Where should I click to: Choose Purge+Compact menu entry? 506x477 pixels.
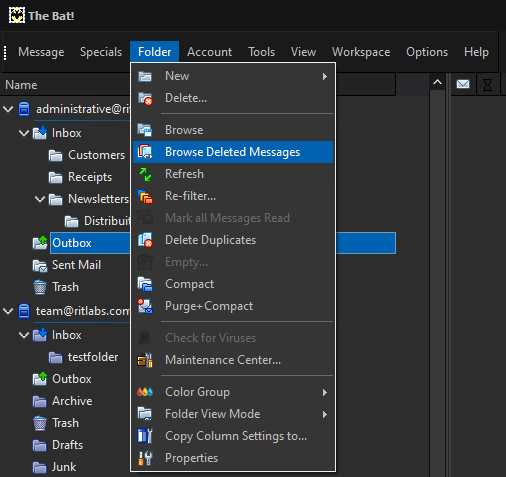point(233,306)
